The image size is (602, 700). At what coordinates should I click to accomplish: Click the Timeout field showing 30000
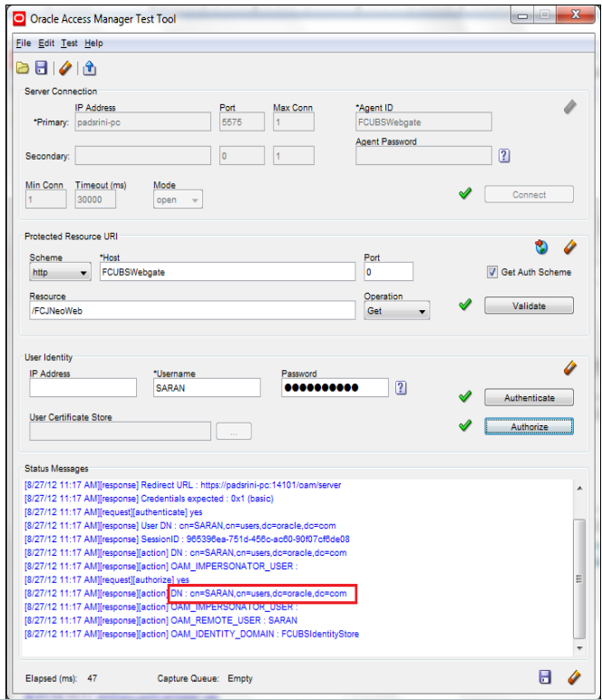pos(95,199)
